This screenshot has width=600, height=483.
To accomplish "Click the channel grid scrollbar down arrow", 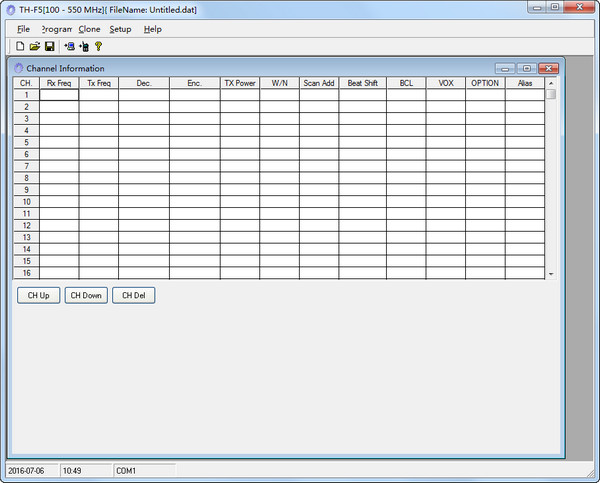I will pos(551,274).
